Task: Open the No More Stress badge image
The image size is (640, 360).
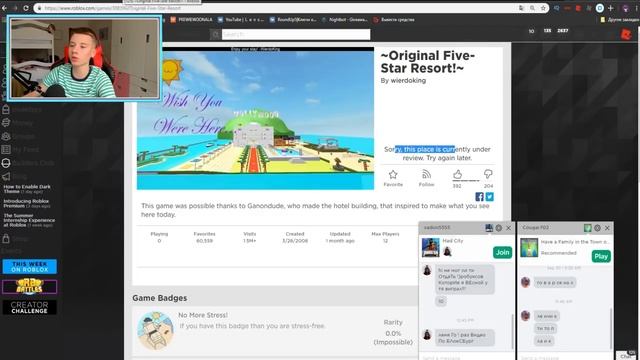Action: click(156, 331)
